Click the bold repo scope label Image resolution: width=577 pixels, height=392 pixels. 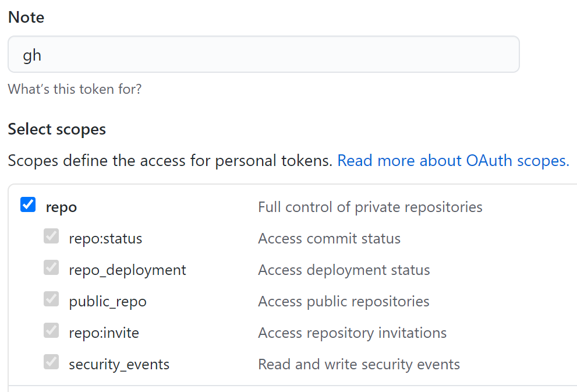(x=61, y=207)
